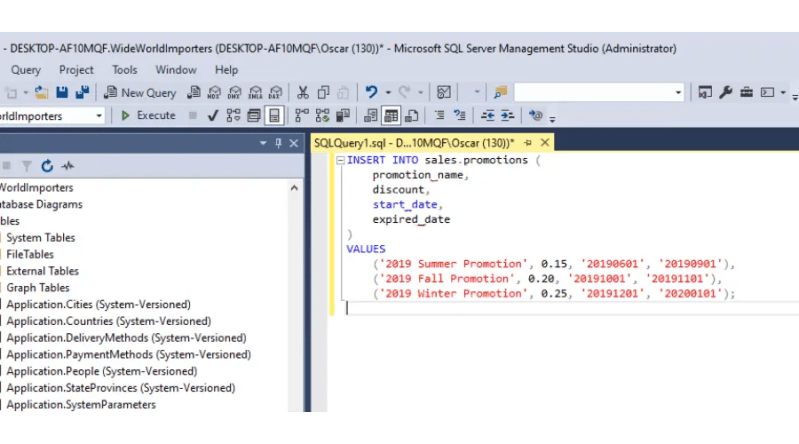Select the SQLQuery1.sql tab
Viewport: 799px width, 444px height.
click(414, 143)
